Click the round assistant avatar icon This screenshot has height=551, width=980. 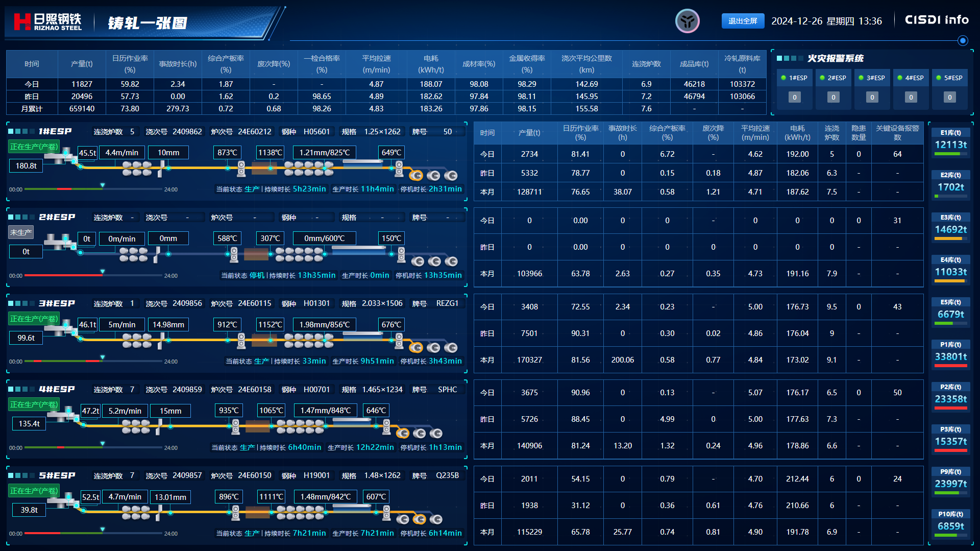[687, 21]
